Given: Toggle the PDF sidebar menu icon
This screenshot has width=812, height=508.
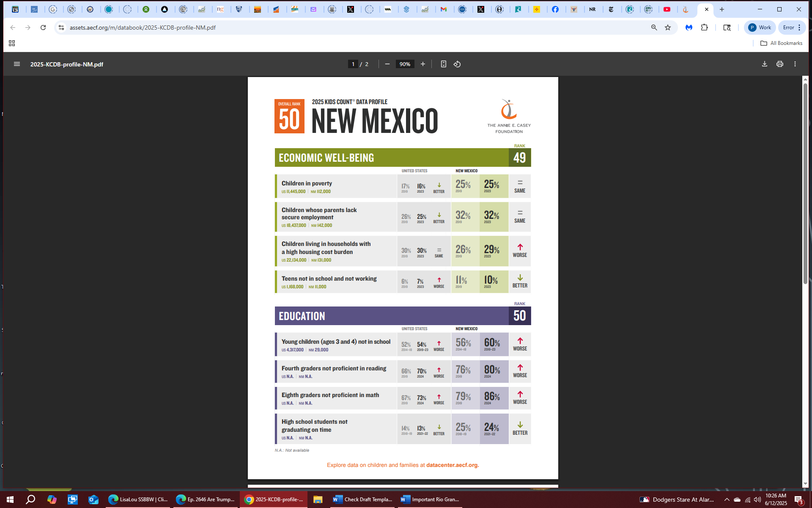Looking at the screenshot, I should click(x=17, y=64).
